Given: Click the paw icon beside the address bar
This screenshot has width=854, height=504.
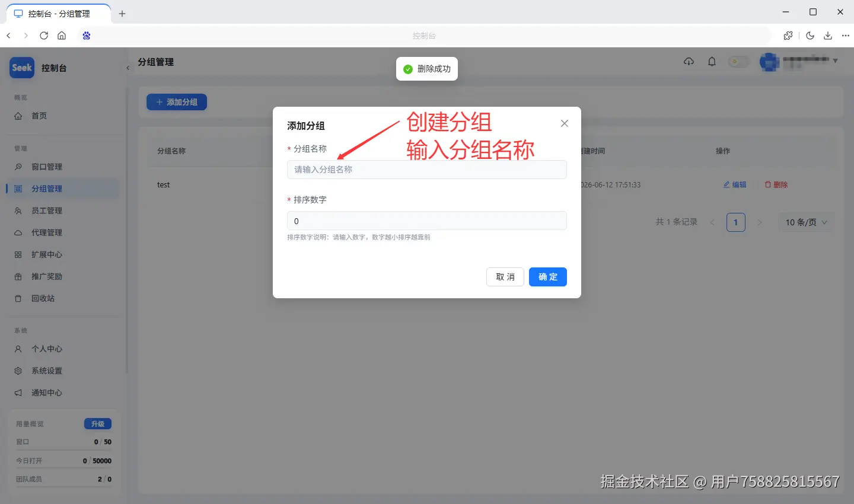Looking at the screenshot, I should click(x=87, y=36).
